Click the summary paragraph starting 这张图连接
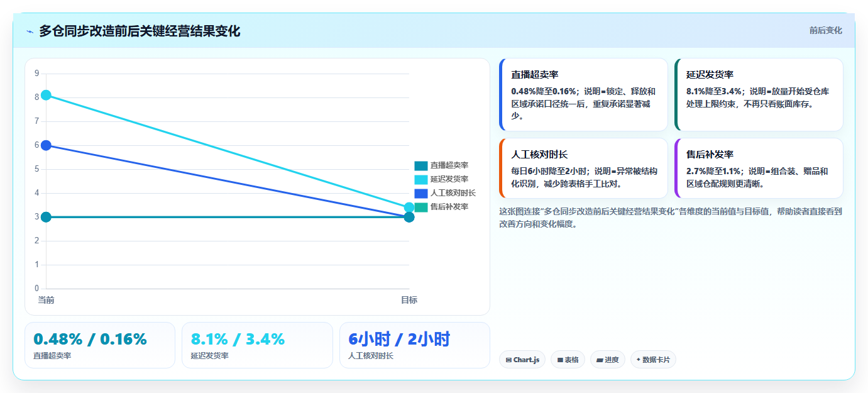This screenshot has height=393, width=868. [x=671, y=218]
